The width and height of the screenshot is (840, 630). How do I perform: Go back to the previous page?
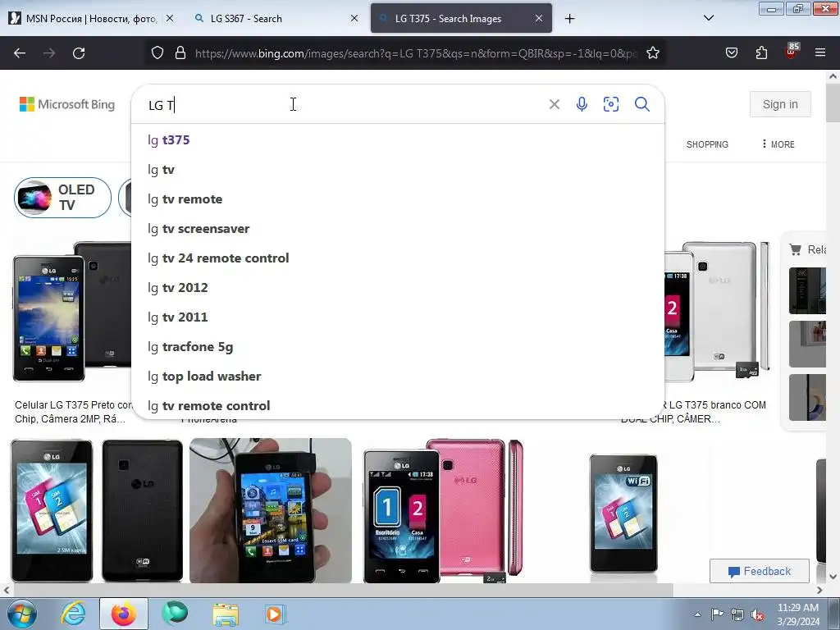(x=20, y=53)
